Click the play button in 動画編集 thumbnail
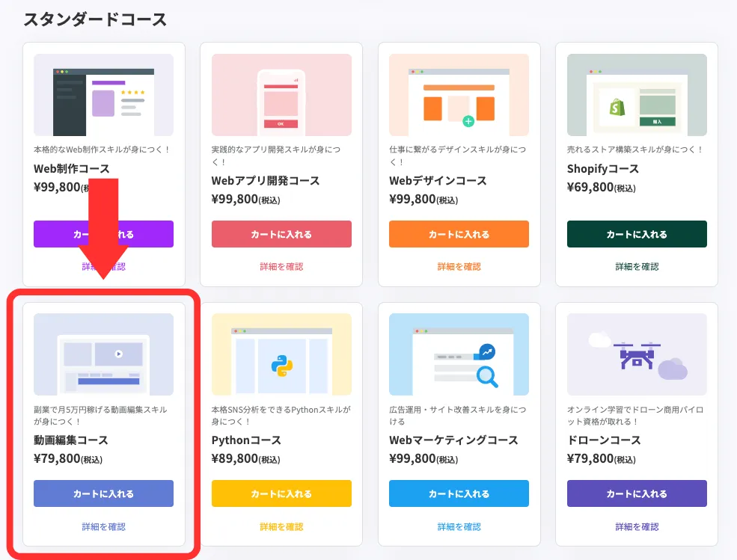Screen dimensions: 737x560 [x=118, y=354]
